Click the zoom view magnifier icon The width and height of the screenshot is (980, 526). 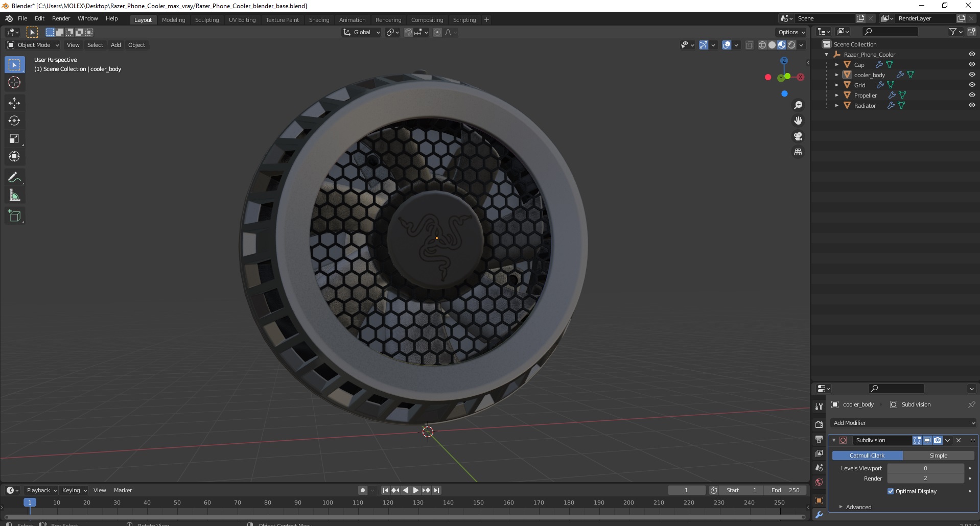click(x=798, y=105)
